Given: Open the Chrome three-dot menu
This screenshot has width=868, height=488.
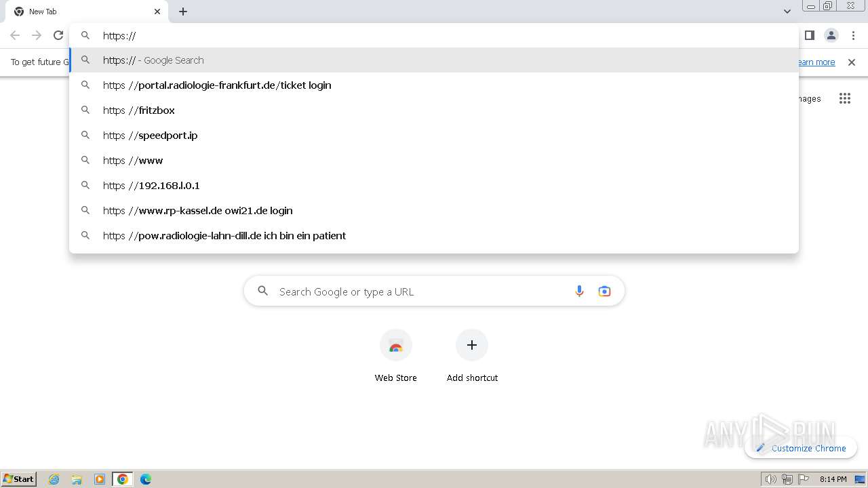Looking at the screenshot, I should [854, 35].
